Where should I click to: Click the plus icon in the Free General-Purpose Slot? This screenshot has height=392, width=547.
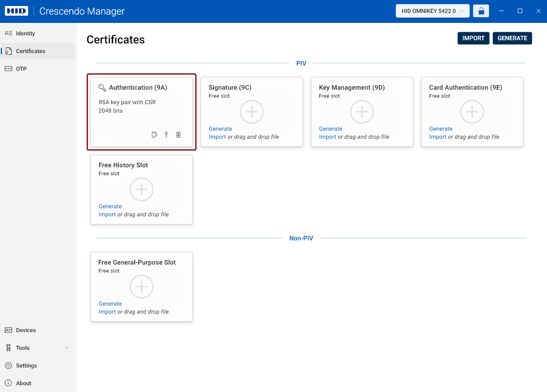[x=142, y=287]
